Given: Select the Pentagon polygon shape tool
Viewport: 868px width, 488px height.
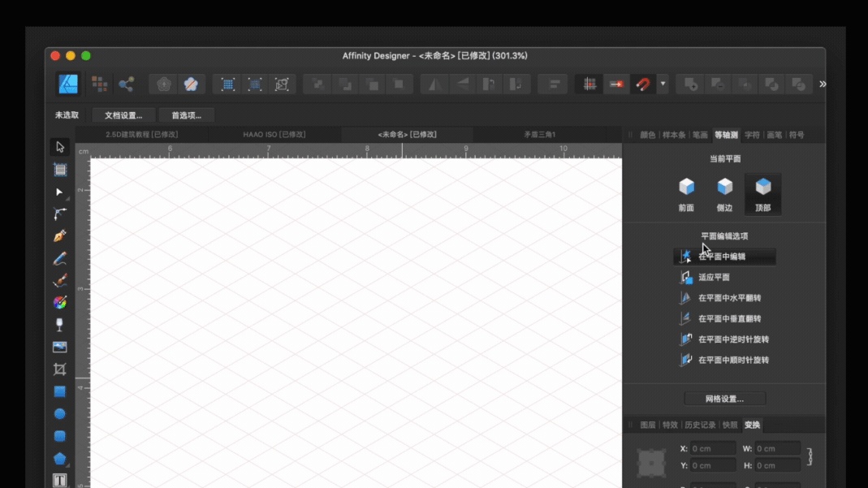Looking at the screenshot, I should pos(60,458).
